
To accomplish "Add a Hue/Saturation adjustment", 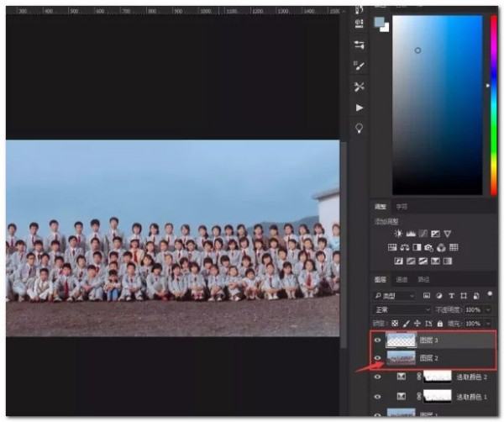I will 392,247.
